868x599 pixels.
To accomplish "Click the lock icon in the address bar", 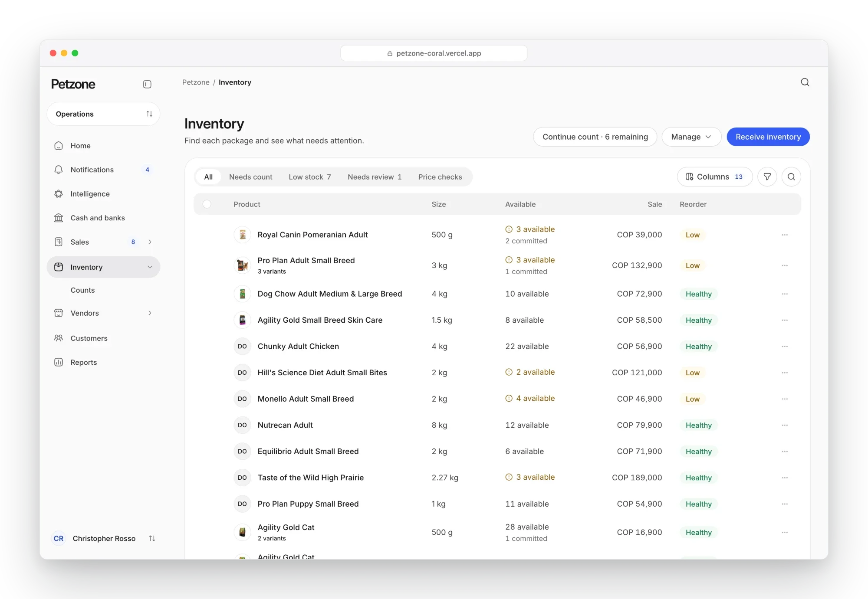I will coord(390,53).
